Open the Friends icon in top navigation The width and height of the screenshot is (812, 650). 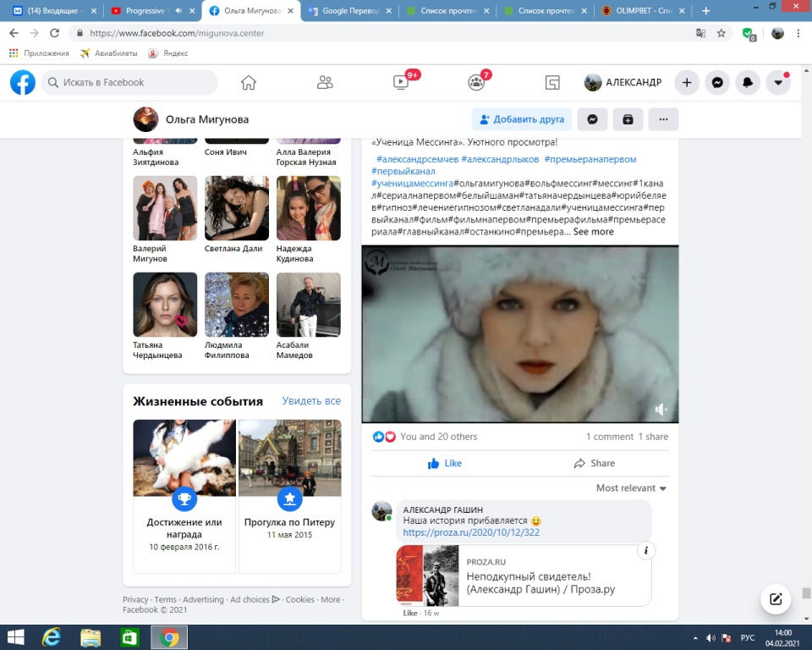325,82
